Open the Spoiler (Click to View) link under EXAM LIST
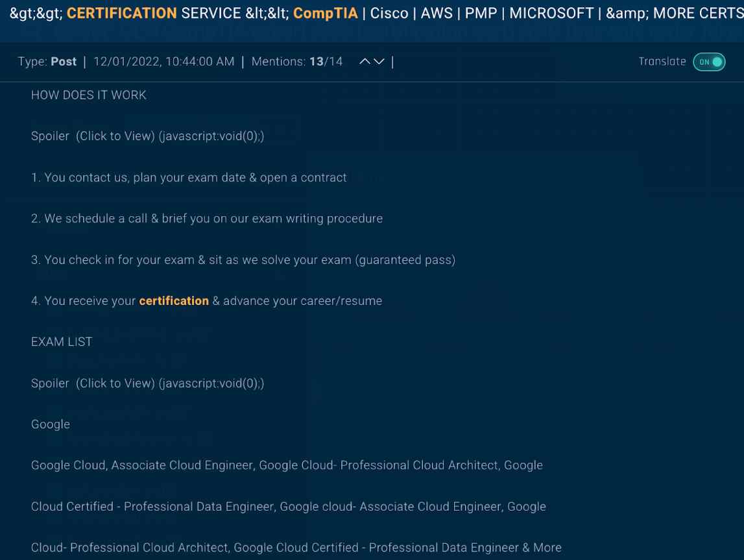744x560 pixels. click(147, 383)
